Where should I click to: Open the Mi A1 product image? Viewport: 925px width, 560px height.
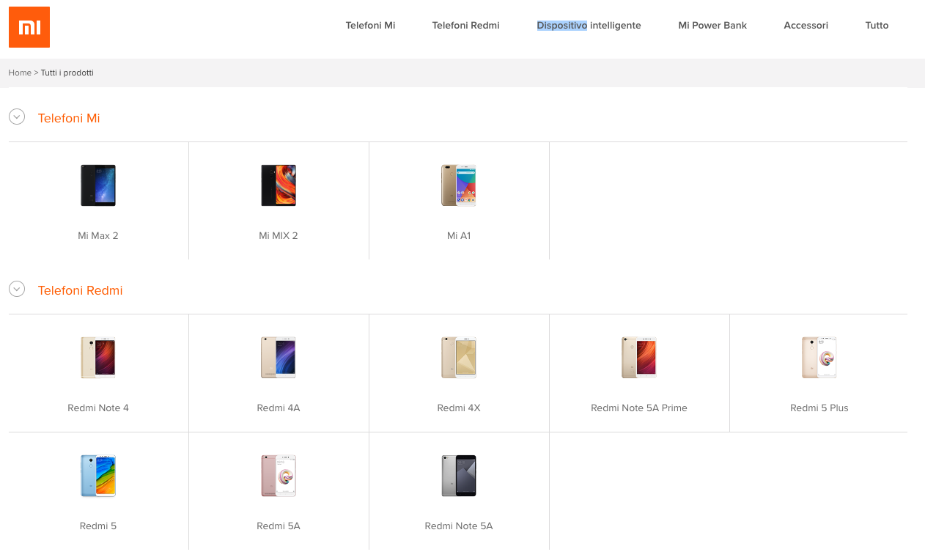[x=459, y=185]
